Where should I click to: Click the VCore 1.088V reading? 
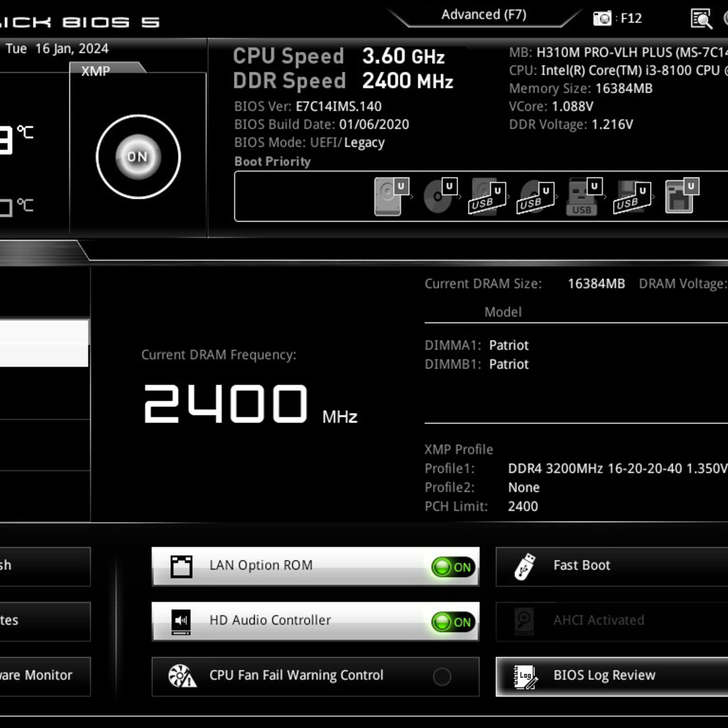572,106
